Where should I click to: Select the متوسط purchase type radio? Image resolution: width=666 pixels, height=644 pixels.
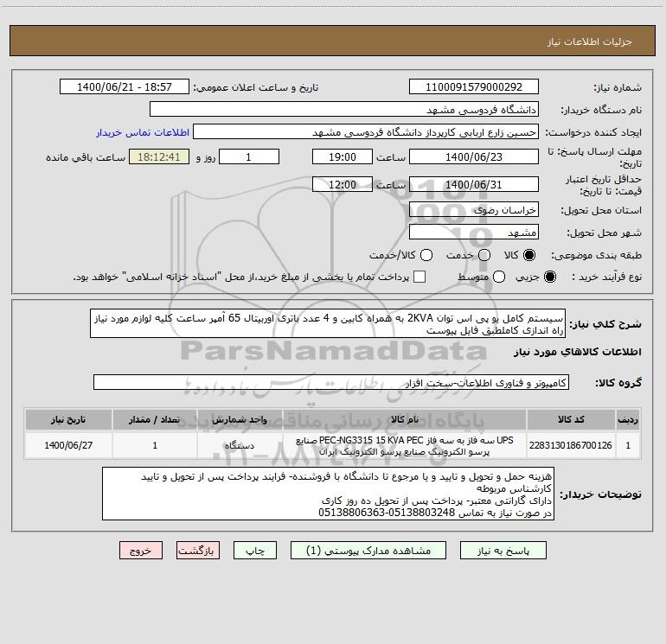point(499,277)
